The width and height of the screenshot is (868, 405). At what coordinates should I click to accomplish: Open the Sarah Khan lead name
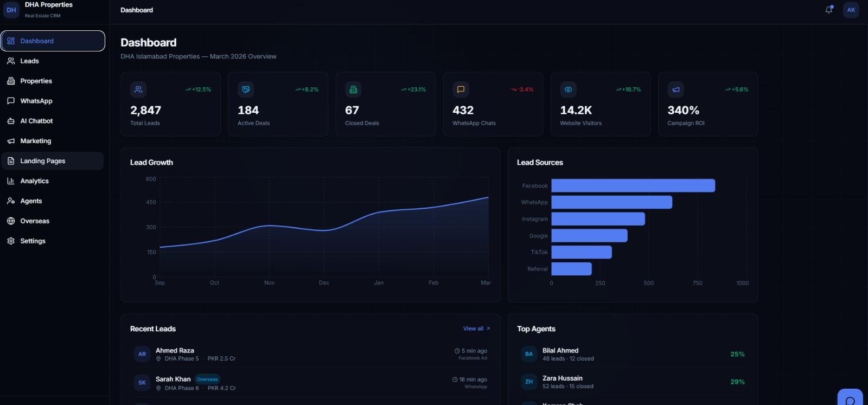[173, 379]
